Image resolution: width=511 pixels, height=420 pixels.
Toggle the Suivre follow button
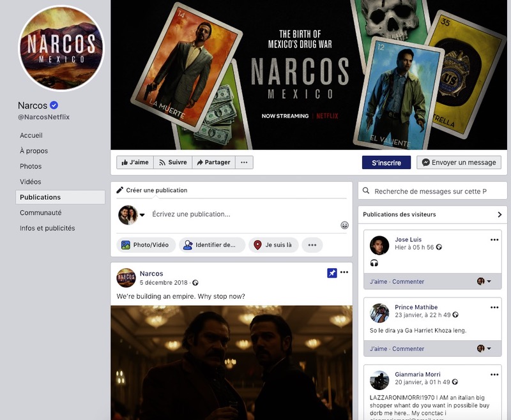point(173,163)
